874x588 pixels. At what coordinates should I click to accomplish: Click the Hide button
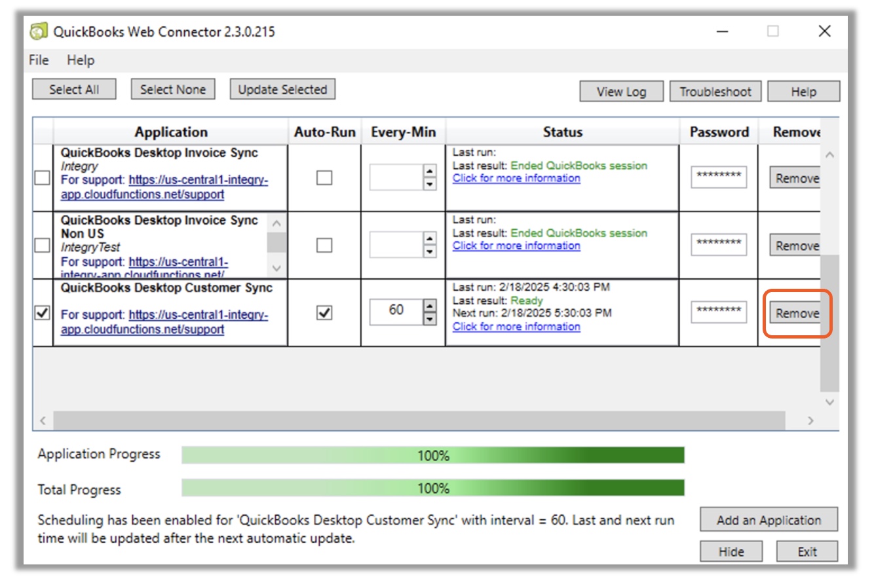coord(731,551)
